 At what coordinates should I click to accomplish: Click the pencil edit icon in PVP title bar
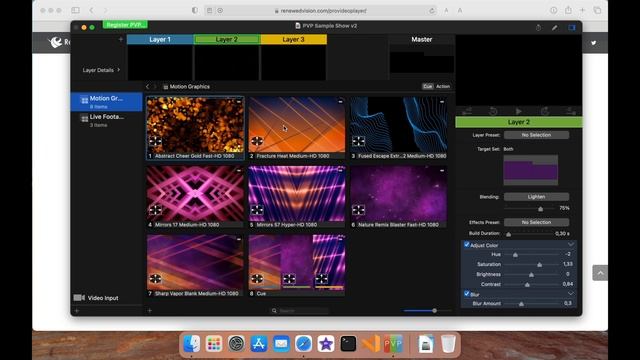tap(554, 27)
